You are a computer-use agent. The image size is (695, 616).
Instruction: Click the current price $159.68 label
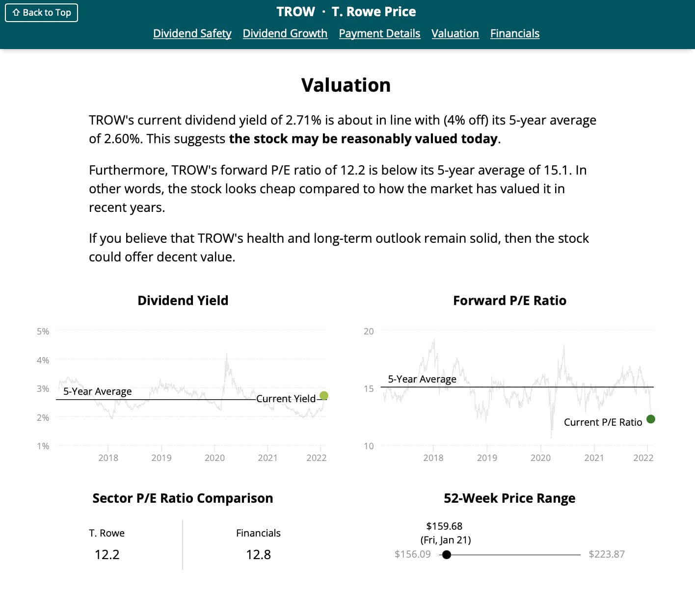point(444,526)
